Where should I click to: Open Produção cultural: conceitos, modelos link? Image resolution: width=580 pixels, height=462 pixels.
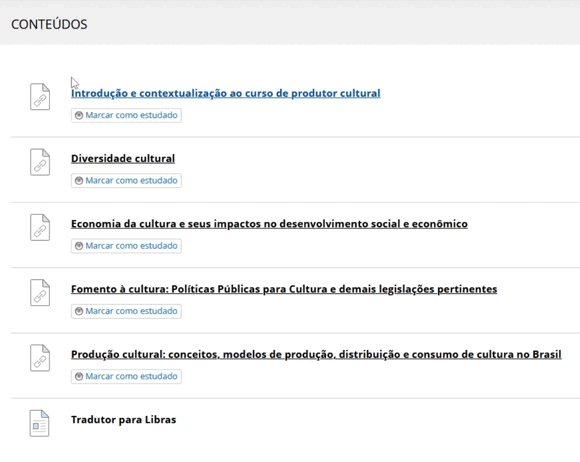pyautogui.click(x=316, y=354)
